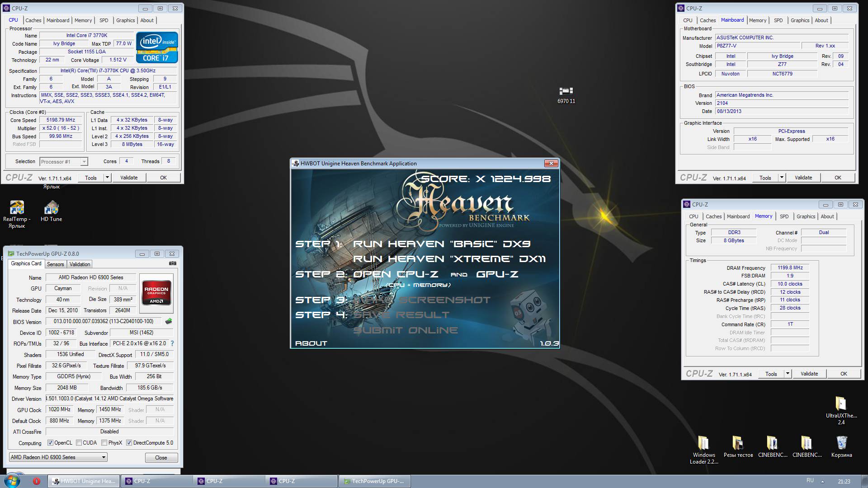
Task: Open the Graphics tab in CPU-Z Memory window
Action: tap(806, 216)
